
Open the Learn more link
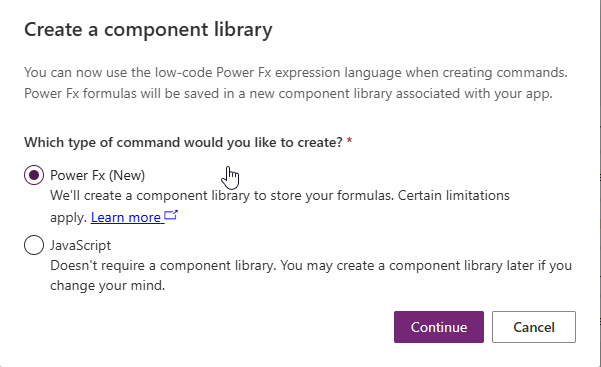point(126,217)
